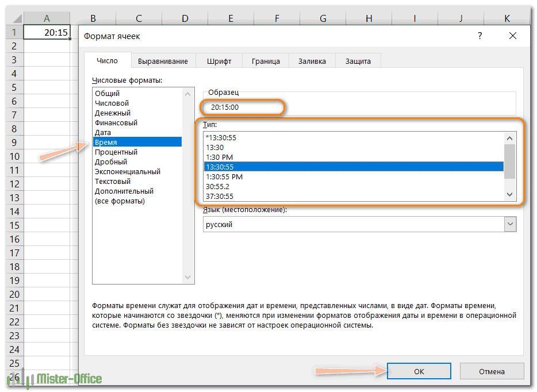Go to the Граница tab
Viewport: 537px width, 392px height.
pyautogui.click(x=266, y=61)
